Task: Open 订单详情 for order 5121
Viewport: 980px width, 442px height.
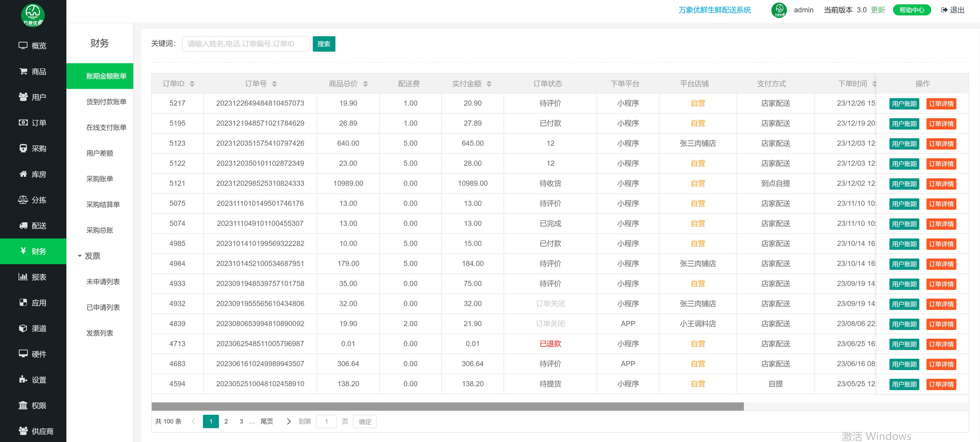Action: pos(941,183)
